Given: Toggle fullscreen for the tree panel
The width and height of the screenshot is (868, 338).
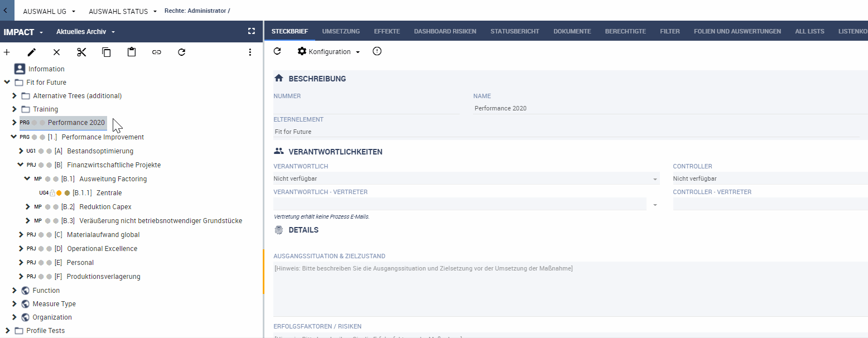Looking at the screenshot, I should click(x=252, y=31).
